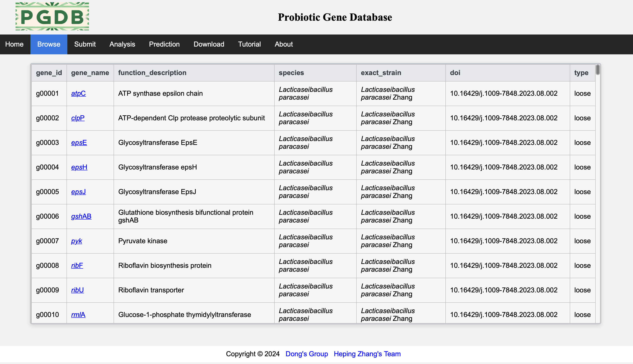Open the epsH gene entry
Image resolution: width=633 pixels, height=364 pixels.
pyautogui.click(x=79, y=167)
